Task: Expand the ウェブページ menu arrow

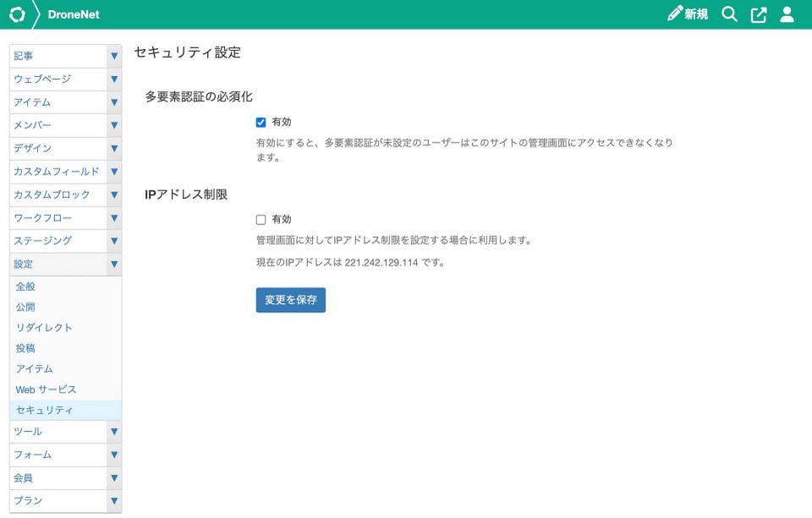Action: [x=114, y=80]
